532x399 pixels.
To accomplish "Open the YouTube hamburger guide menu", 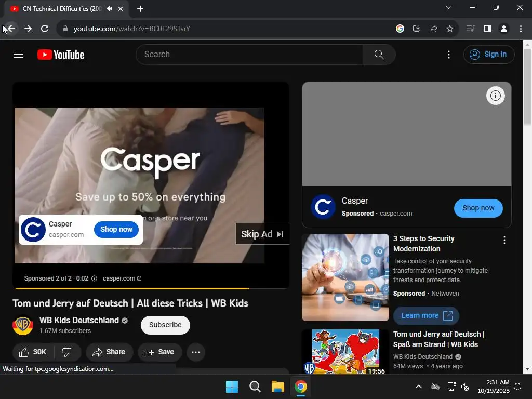I will coord(19,54).
